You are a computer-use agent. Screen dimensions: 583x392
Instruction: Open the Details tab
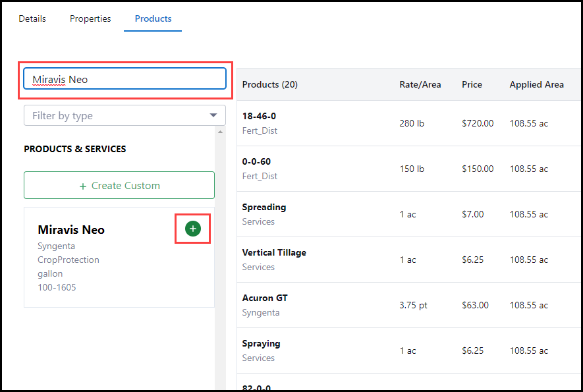pos(32,18)
